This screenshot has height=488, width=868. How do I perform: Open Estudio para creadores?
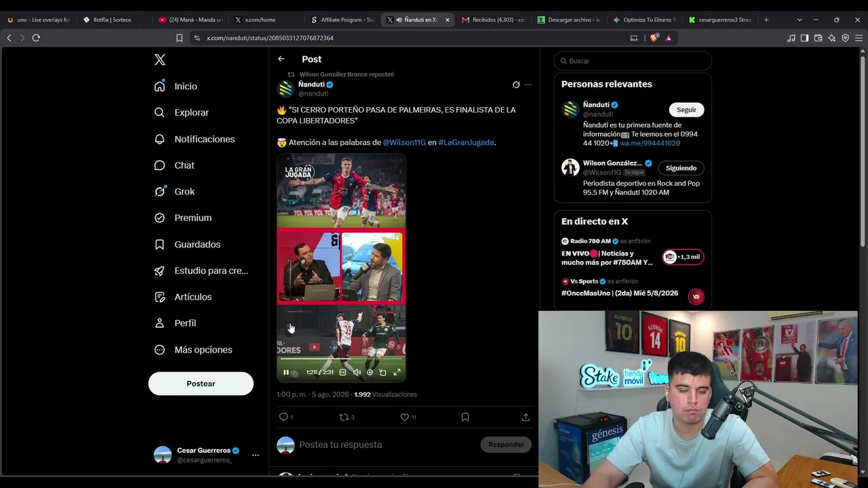coord(201,270)
